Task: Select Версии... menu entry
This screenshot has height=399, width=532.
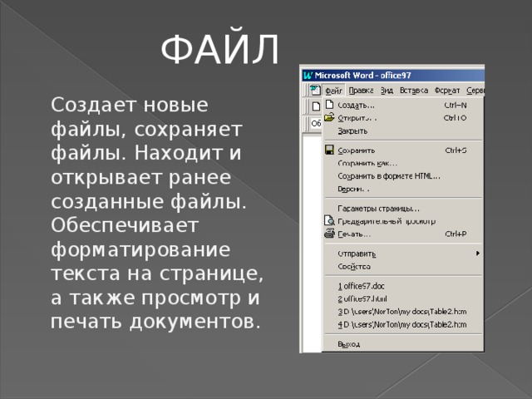Action: [402, 189]
